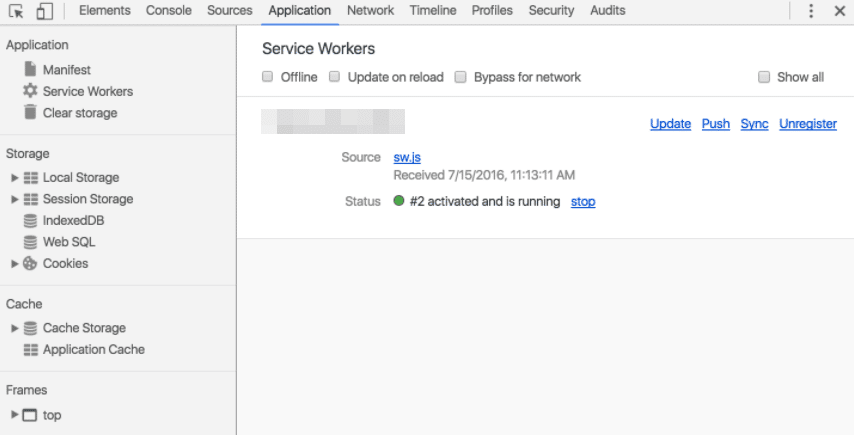Click the inspect element cursor icon
The height and width of the screenshot is (435, 854).
(x=16, y=11)
